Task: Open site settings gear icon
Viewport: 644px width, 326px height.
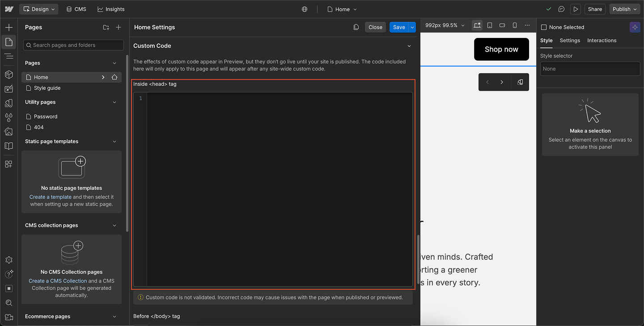Action: point(8,260)
